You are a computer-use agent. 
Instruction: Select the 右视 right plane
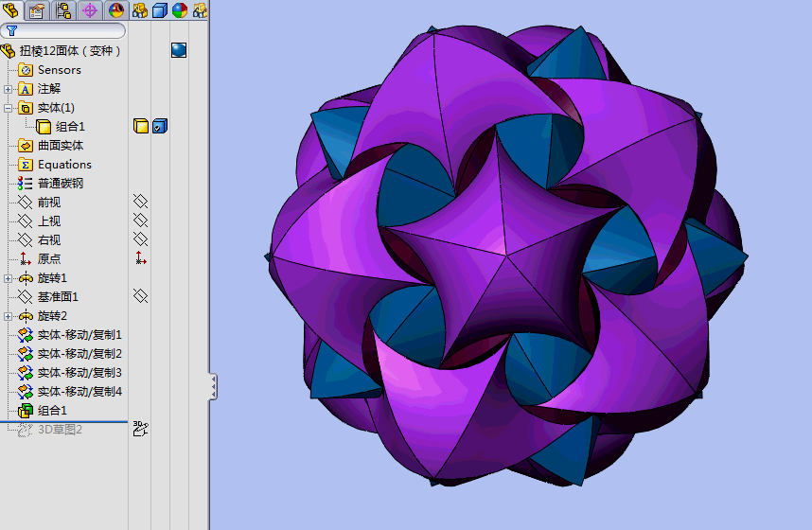[x=49, y=239]
